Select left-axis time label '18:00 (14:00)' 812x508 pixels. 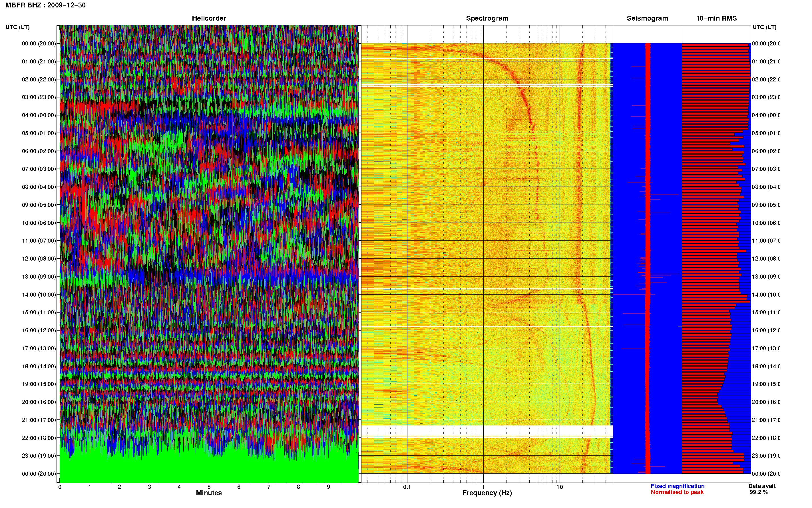[39, 366]
